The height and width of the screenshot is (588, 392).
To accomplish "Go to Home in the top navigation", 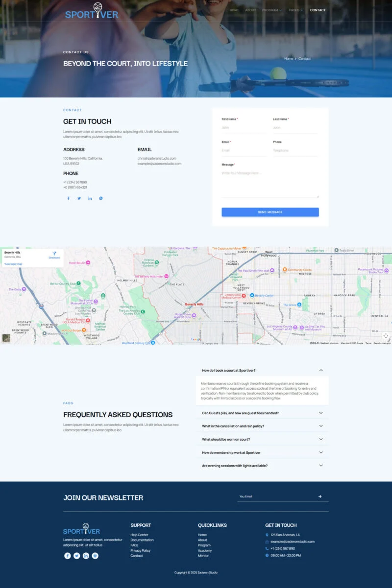I will click(x=235, y=10).
